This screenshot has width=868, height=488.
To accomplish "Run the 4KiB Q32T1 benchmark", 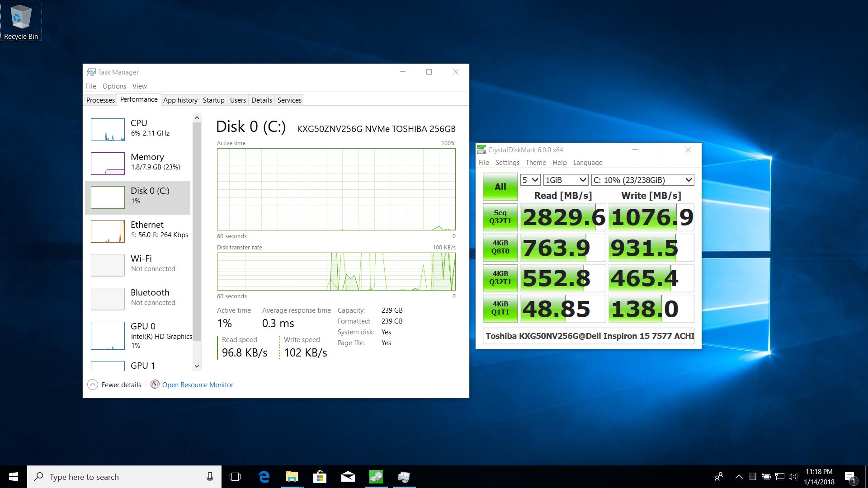I will 500,278.
